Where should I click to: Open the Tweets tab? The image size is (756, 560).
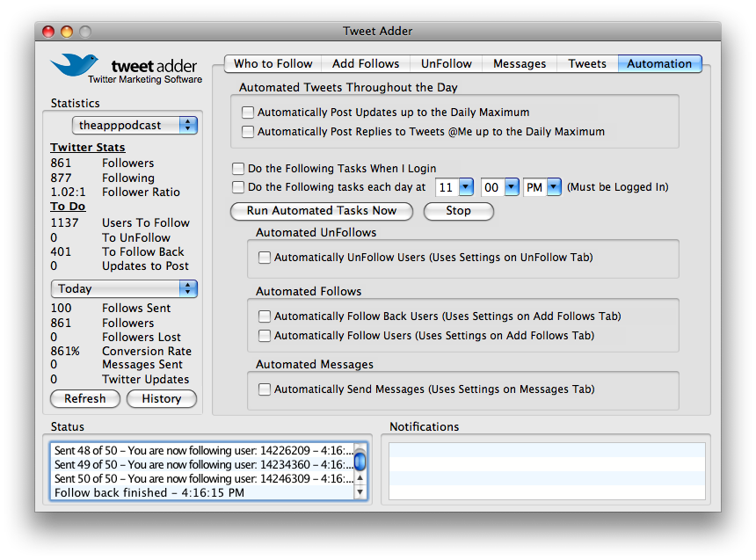click(586, 63)
